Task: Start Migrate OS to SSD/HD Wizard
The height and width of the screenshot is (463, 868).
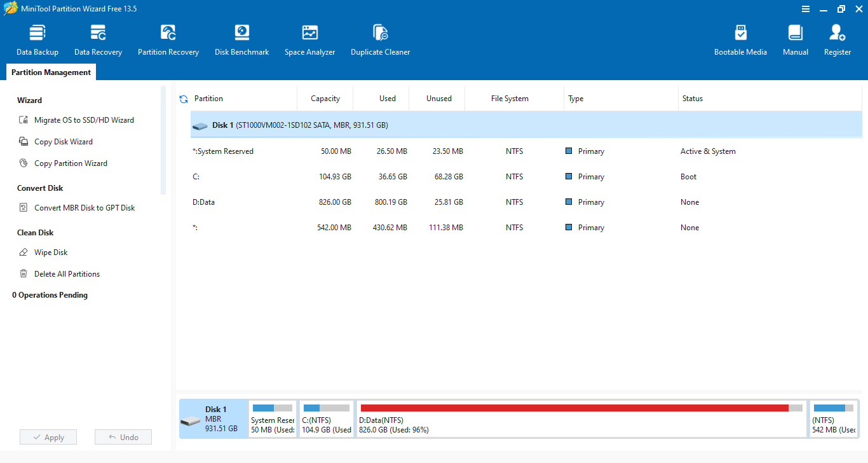Action: pyautogui.click(x=84, y=120)
